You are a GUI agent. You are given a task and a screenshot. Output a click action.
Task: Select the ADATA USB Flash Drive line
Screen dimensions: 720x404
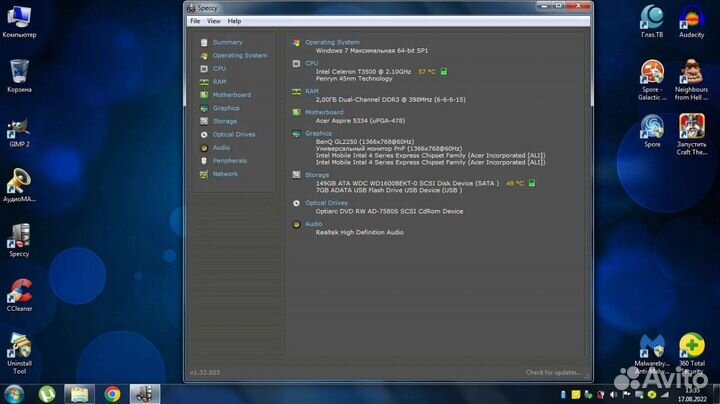(389, 190)
